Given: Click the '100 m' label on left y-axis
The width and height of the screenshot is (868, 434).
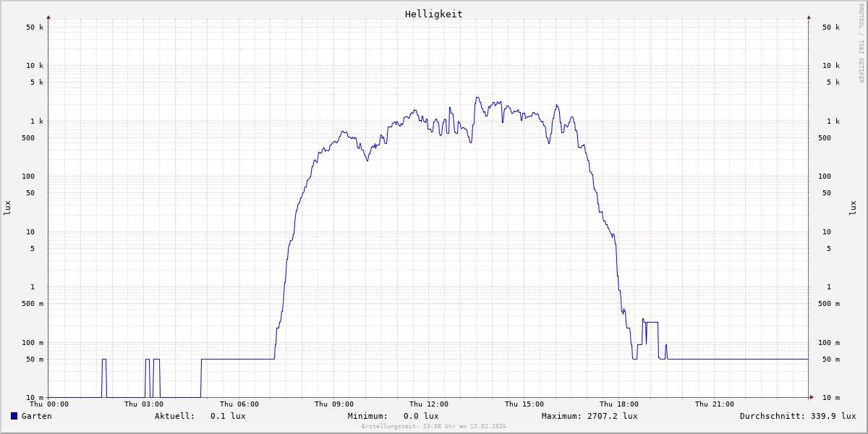Looking at the screenshot, I should [33, 342].
